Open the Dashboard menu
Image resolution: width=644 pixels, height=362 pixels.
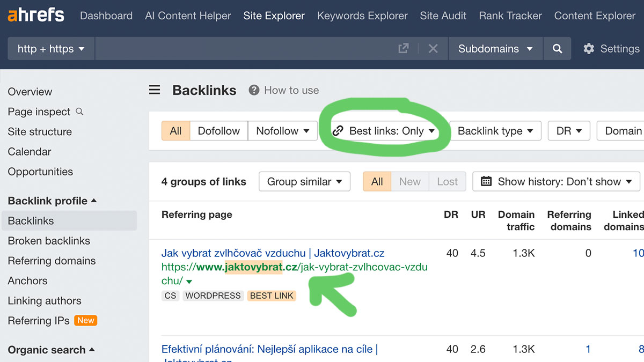(x=106, y=16)
